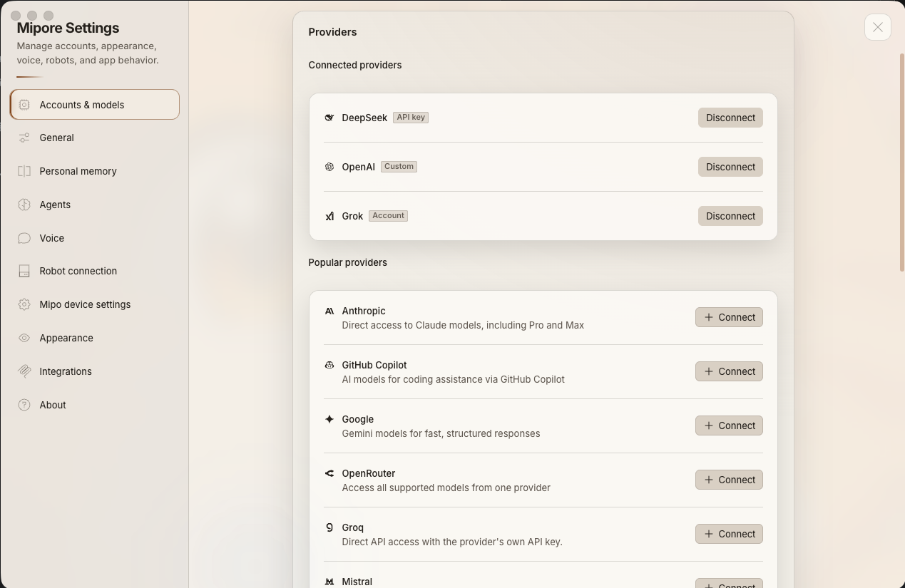Select the Voice settings section
905x588 pixels.
pos(94,238)
